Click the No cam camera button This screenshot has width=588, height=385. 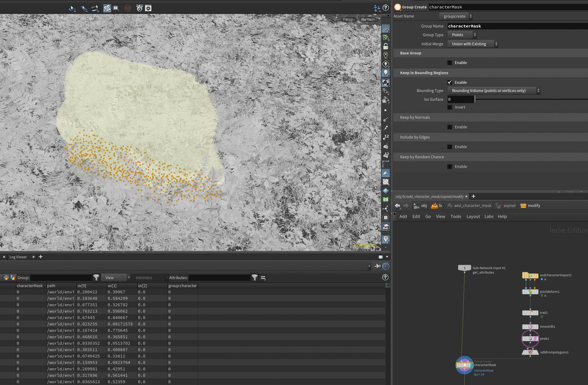point(369,19)
